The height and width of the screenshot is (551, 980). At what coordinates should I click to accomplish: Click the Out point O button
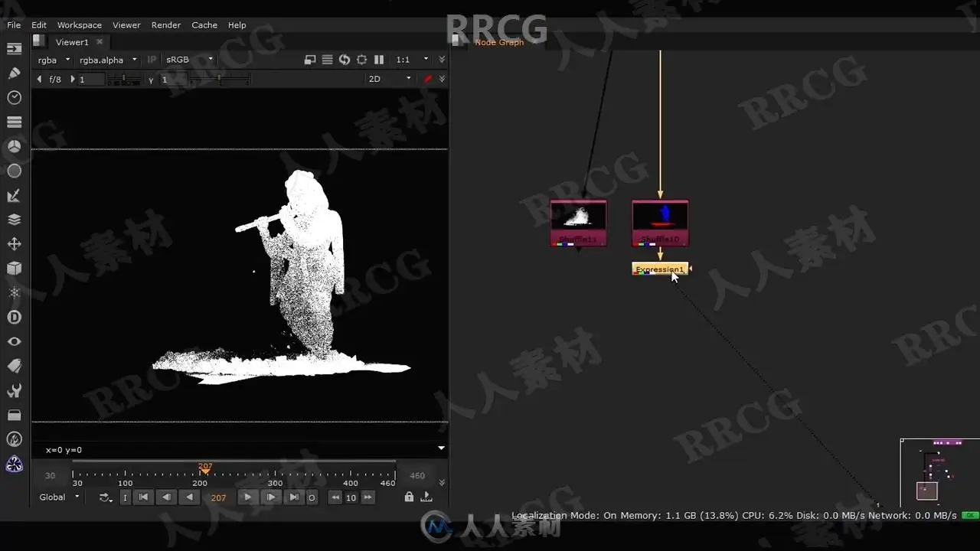pyautogui.click(x=312, y=497)
